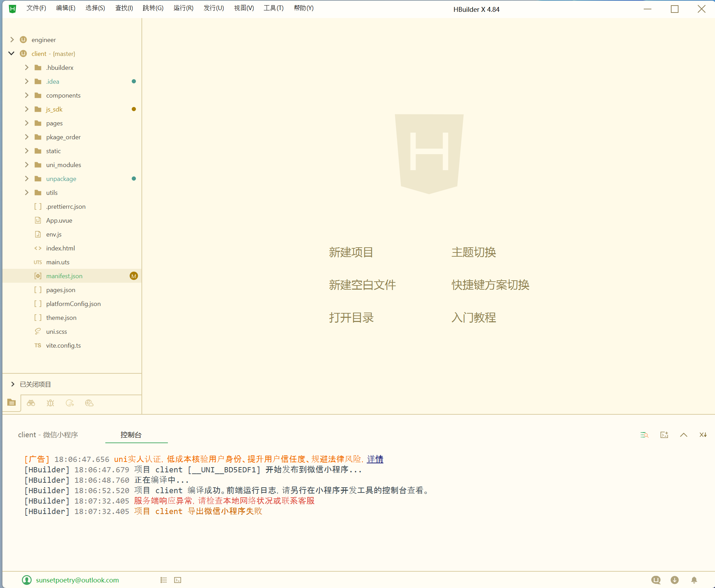Click the notification bell in status bar
Image resolution: width=715 pixels, height=588 pixels.
point(694,580)
